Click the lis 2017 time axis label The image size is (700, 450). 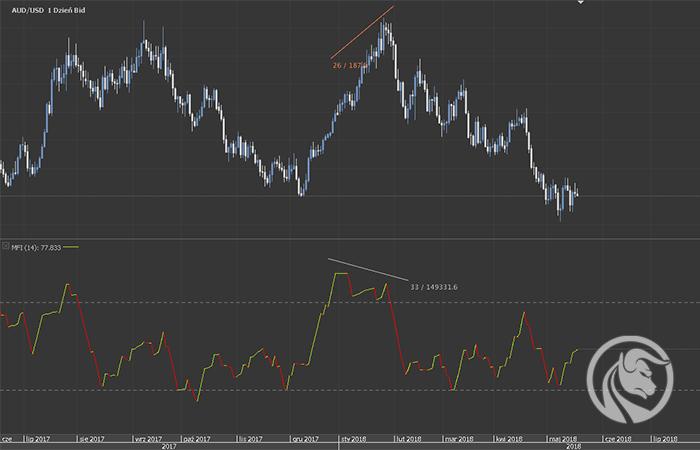[251, 439]
